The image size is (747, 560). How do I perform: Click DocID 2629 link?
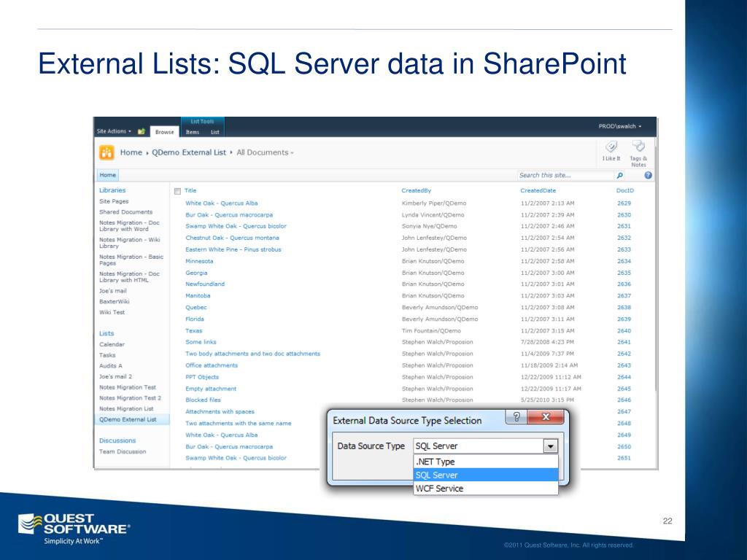[624, 203]
